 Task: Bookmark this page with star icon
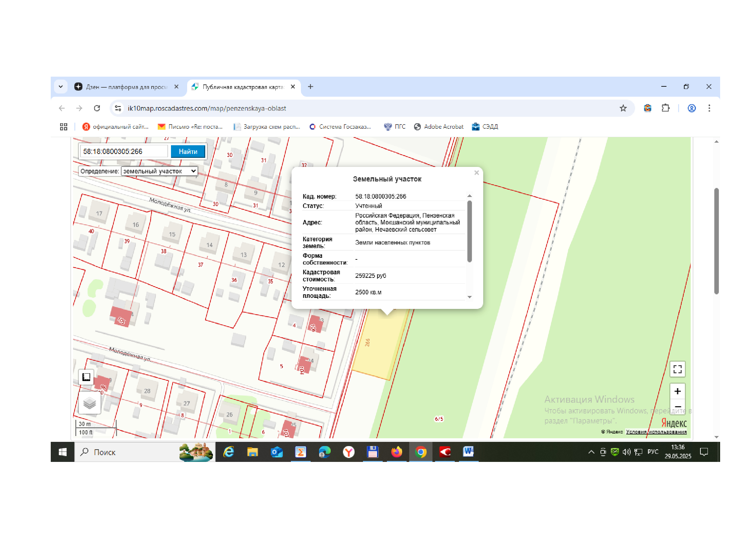point(623,108)
